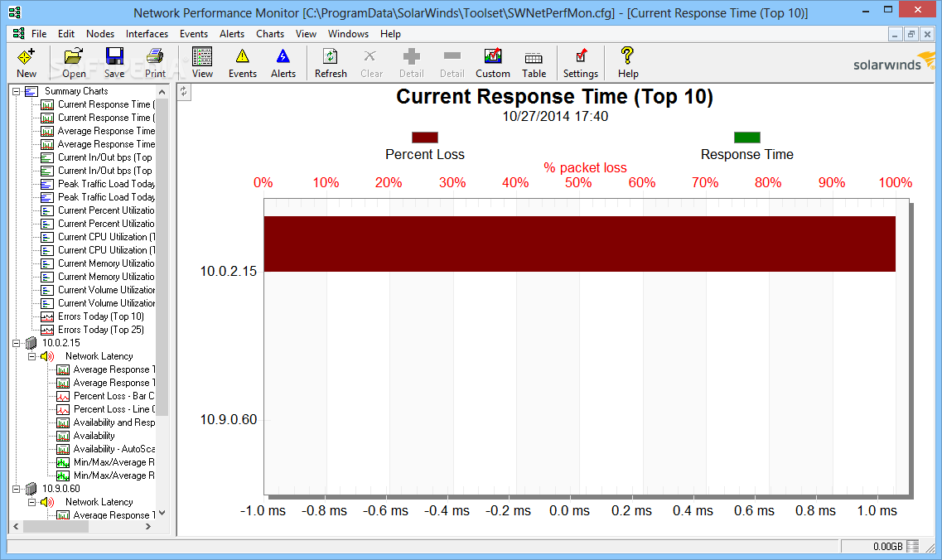Select Percent Loss - Line chart
The height and width of the screenshot is (560, 942).
click(x=114, y=409)
